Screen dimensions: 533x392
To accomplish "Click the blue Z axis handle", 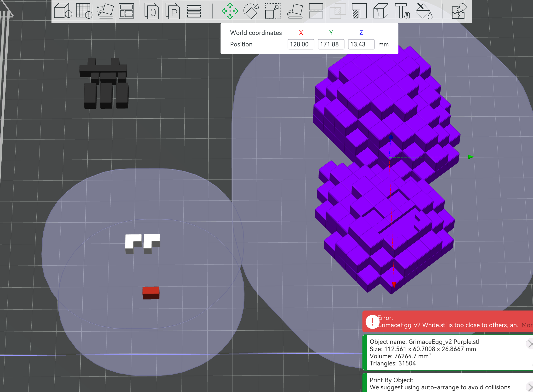I will coord(391,137).
